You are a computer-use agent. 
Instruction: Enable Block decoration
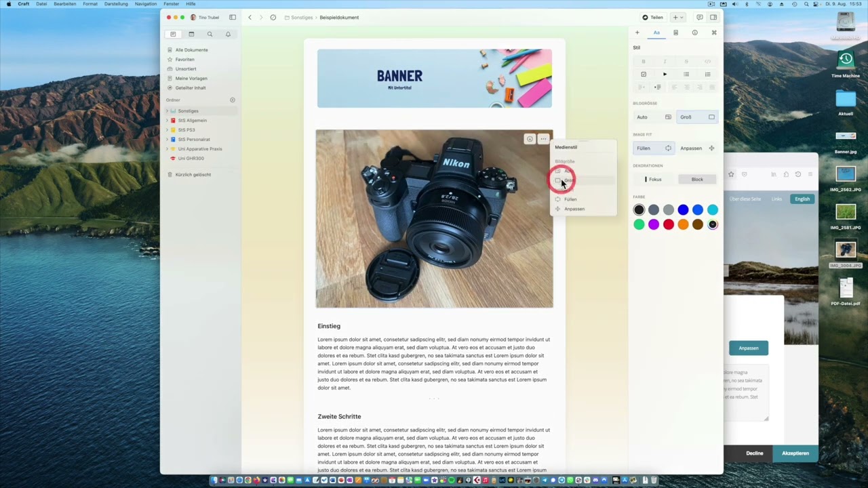pyautogui.click(x=697, y=179)
